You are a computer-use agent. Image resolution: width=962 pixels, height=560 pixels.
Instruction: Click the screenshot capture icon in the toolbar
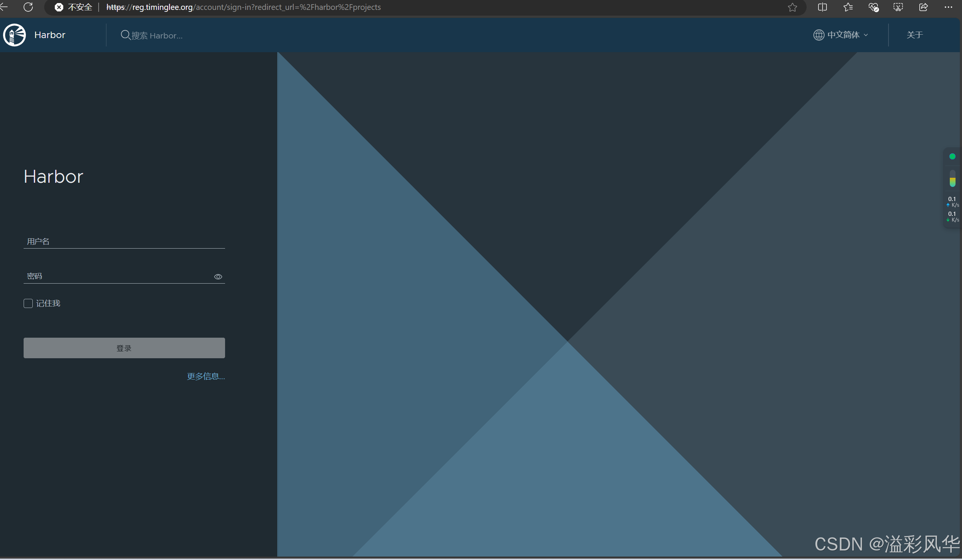[898, 7]
